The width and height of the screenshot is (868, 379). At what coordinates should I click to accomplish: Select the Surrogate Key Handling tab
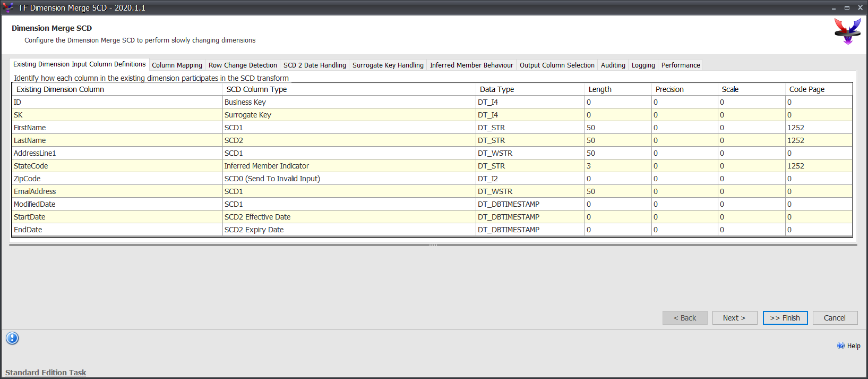[x=388, y=65]
